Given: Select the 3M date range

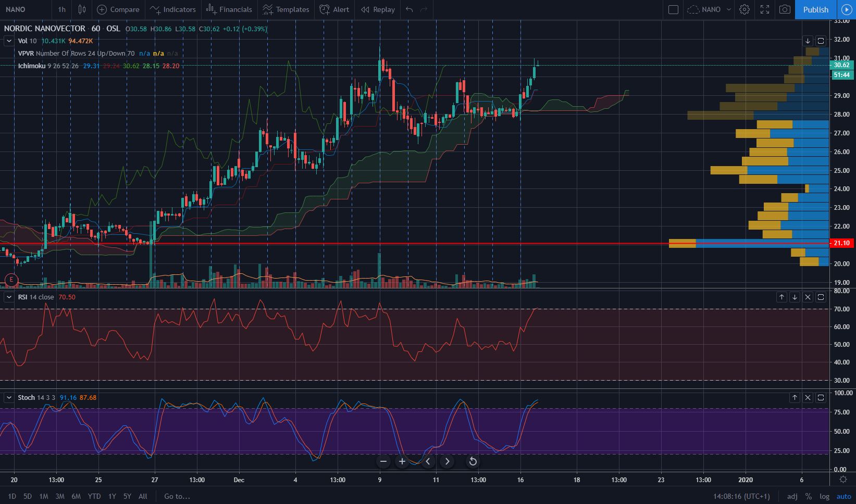Looking at the screenshot, I should (60, 496).
